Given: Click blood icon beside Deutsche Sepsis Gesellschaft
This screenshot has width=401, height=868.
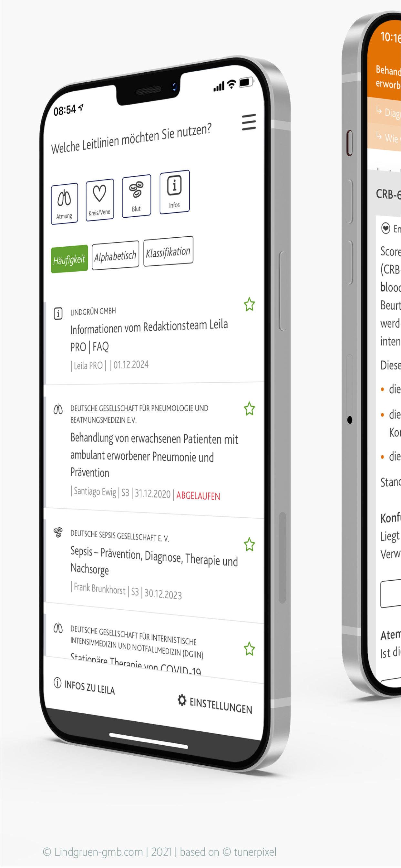Looking at the screenshot, I should [58, 532].
